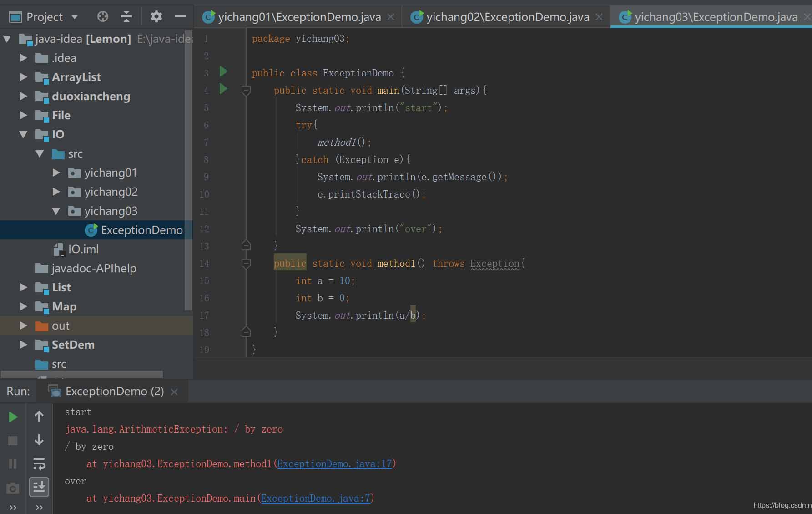Expand the yichang02 package

[x=56, y=192]
